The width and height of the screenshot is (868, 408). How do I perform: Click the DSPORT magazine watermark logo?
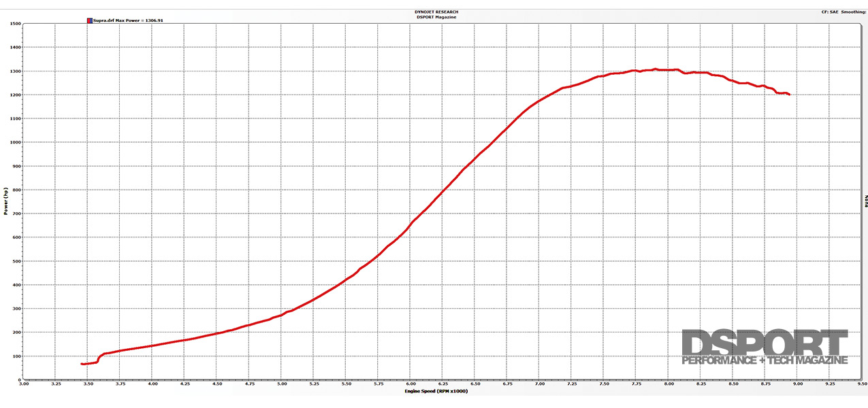(x=765, y=347)
